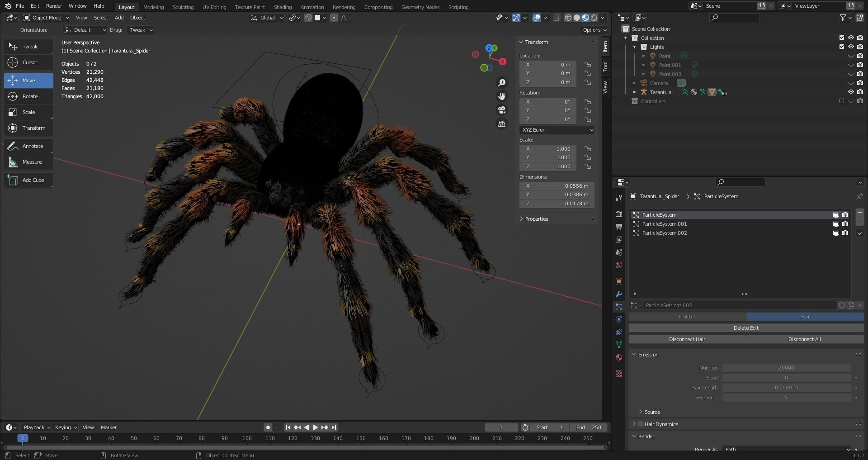
Task: Open XYZ Euler rotation mode dropdown
Action: tap(557, 130)
